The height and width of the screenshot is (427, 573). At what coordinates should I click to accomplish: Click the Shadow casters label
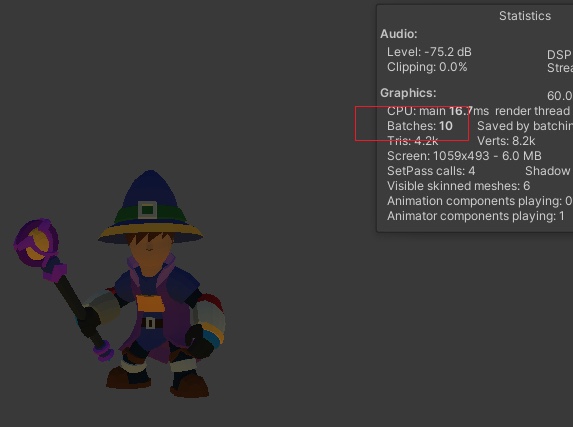click(549, 171)
